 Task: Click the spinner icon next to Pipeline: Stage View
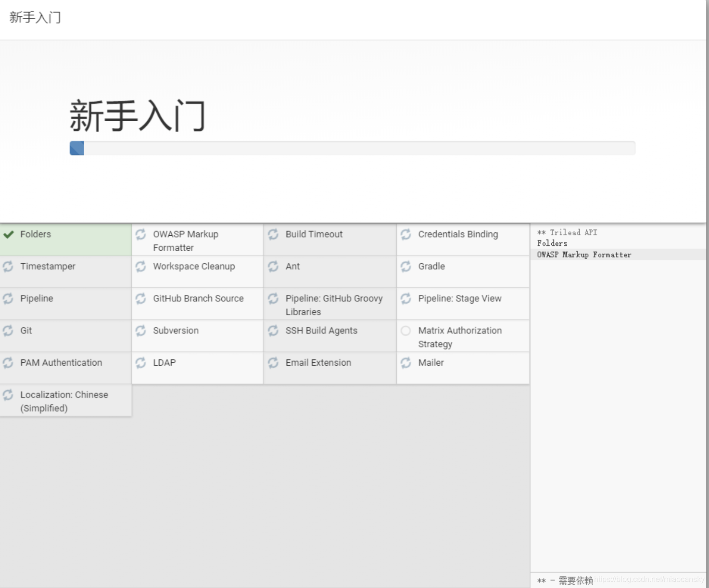pos(406,299)
